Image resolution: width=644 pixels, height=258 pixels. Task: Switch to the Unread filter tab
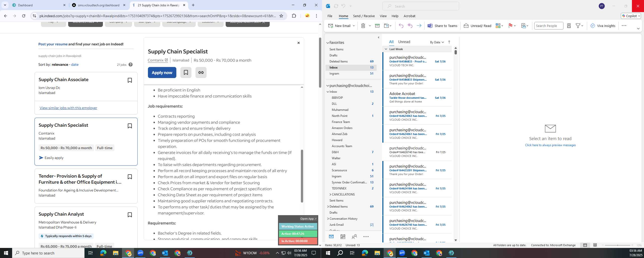[404, 42]
